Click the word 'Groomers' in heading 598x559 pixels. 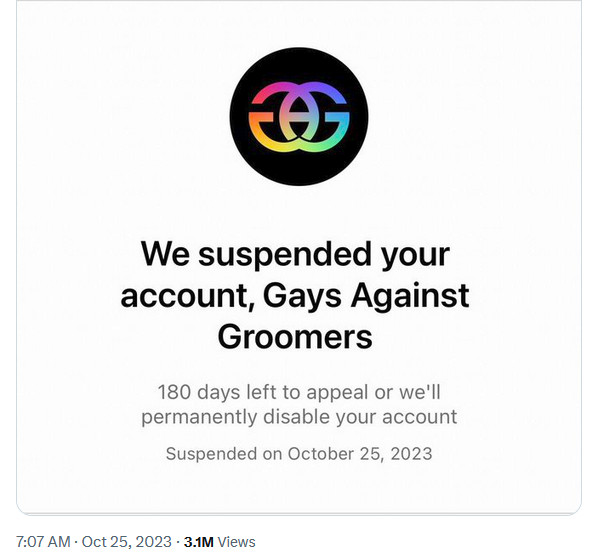click(x=295, y=337)
